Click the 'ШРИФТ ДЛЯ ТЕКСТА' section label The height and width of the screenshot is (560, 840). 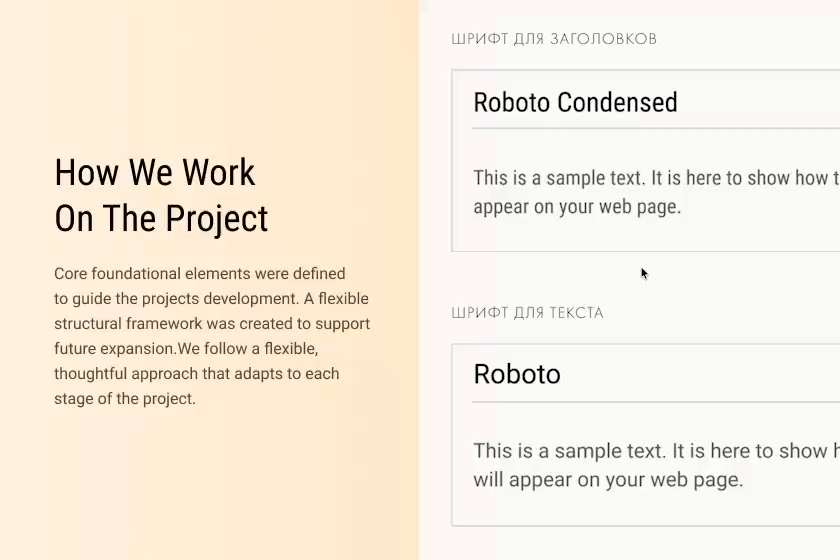(527, 313)
